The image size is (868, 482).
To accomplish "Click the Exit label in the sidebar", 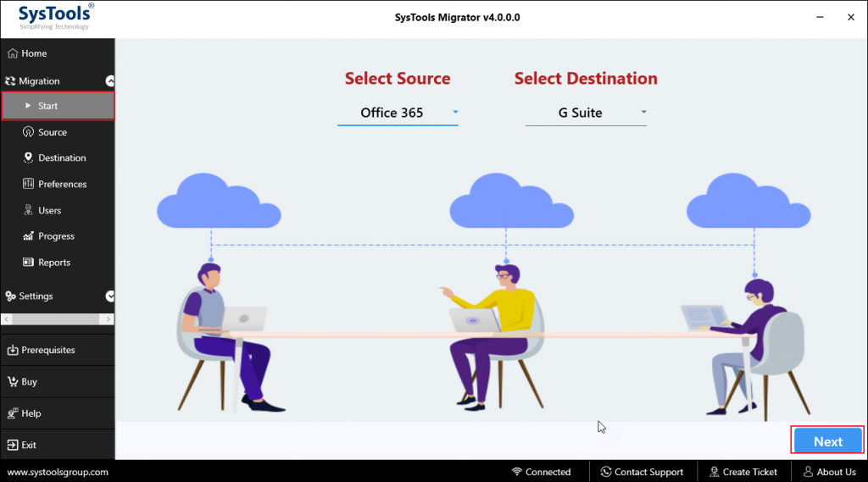I will [29, 445].
